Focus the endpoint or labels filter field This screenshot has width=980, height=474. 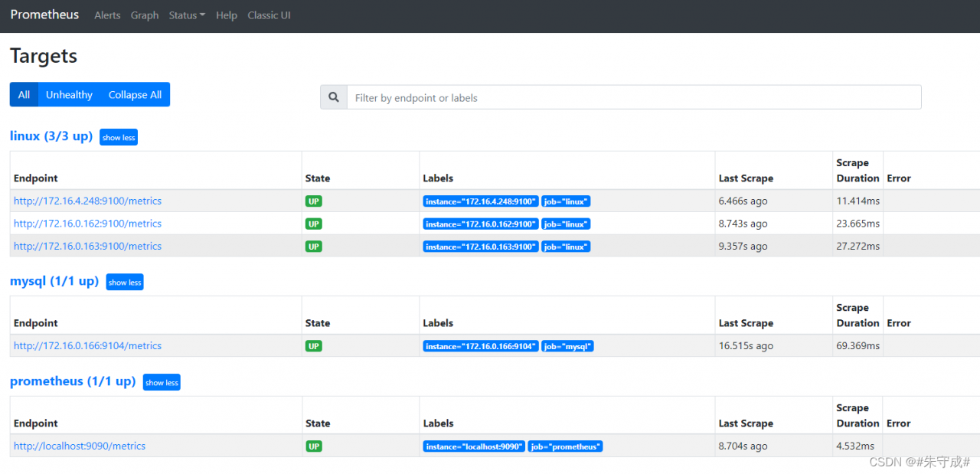click(x=634, y=97)
